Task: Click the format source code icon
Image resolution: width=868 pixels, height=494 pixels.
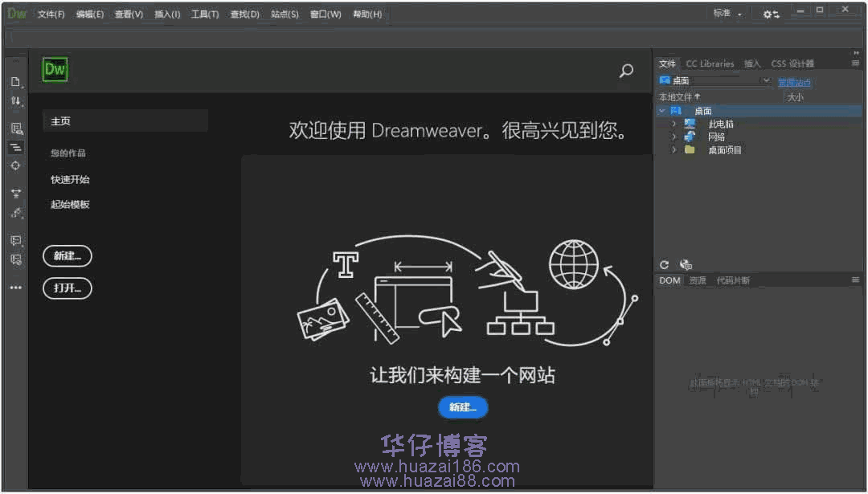Action: [16, 212]
